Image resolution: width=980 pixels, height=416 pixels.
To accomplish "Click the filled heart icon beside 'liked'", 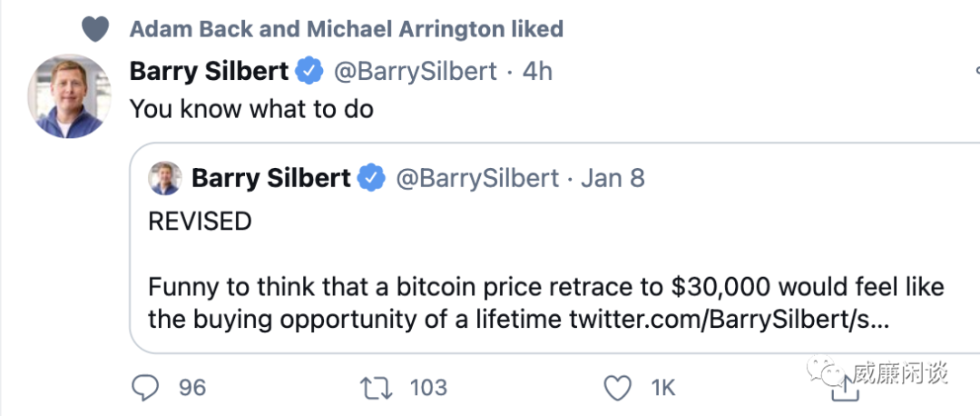I will point(94,30).
